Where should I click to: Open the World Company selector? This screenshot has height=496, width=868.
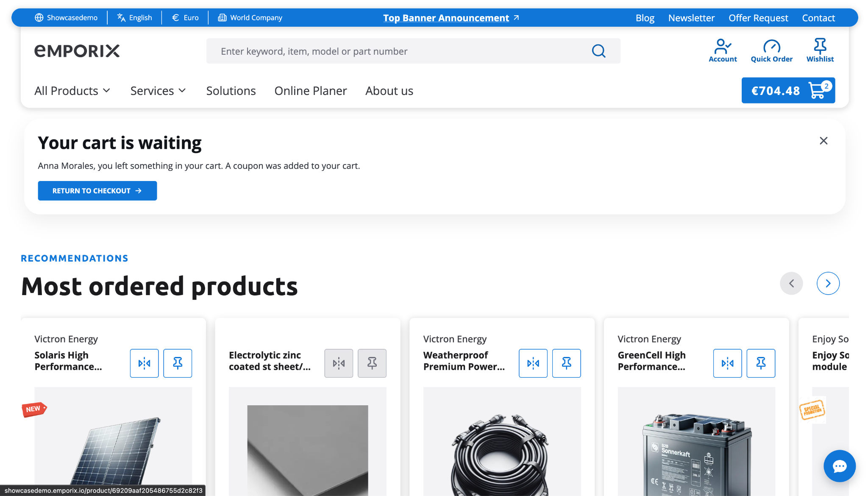pyautogui.click(x=250, y=18)
